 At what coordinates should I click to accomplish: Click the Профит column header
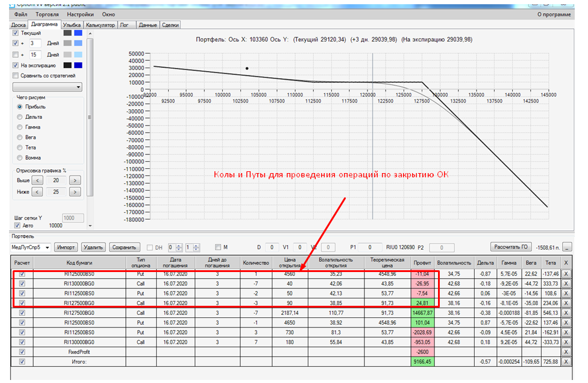[422, 263]
